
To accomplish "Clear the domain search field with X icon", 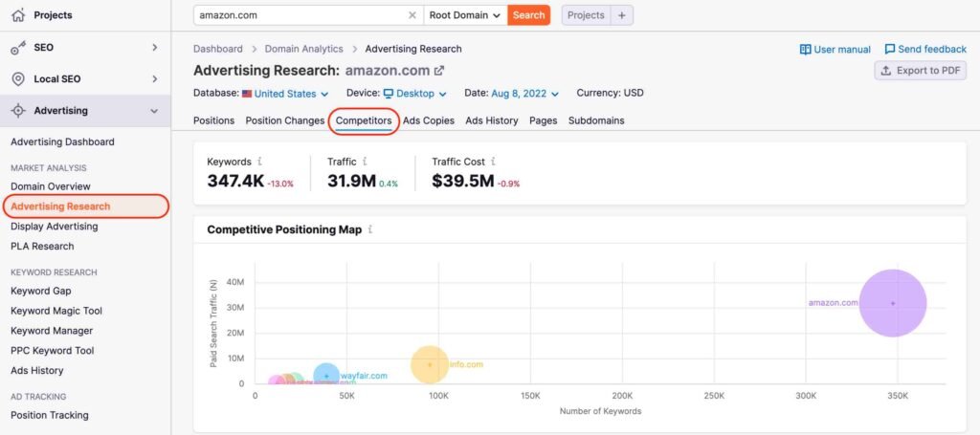I will click(x=412, y=15).
